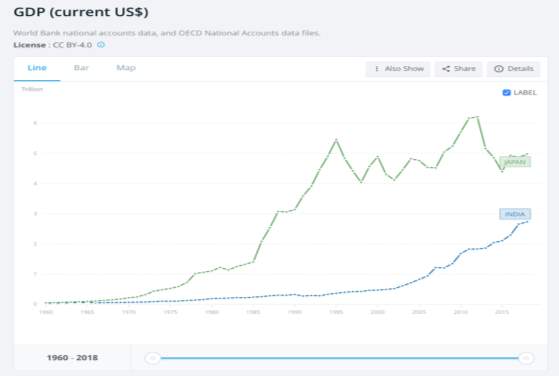The height and width of the screenshot is (376, 559).
Task: Click the Share button text
Action: (465, 69)
